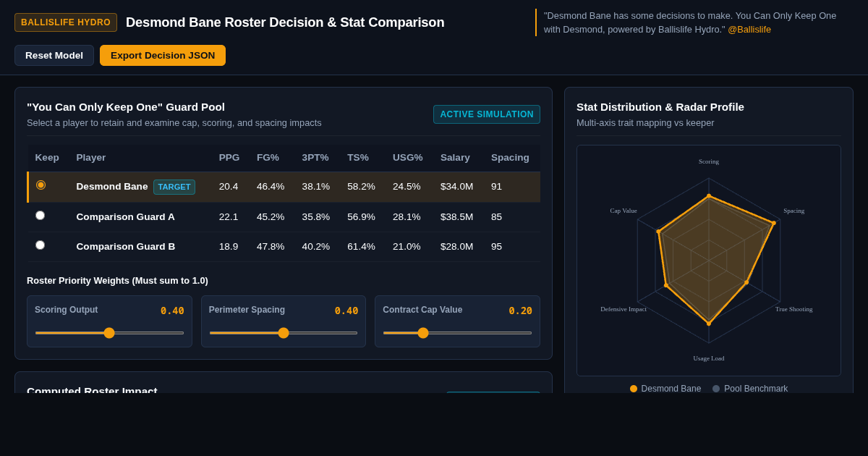Click the Reset Model button
Viewport: 868px width, 456px height.
tap(54, 56)
